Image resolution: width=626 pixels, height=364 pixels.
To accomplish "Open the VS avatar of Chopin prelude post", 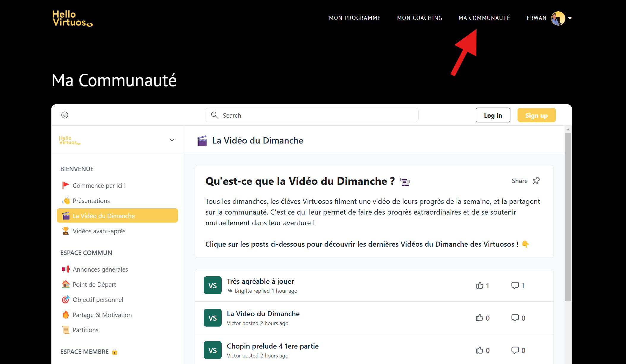I will [213, 350].
